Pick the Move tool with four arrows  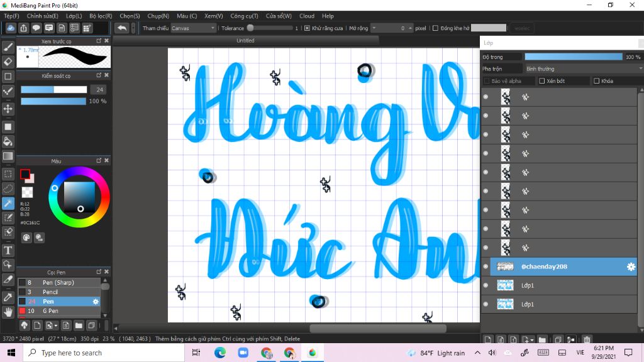pyautogui.click(x=8, y=109)
